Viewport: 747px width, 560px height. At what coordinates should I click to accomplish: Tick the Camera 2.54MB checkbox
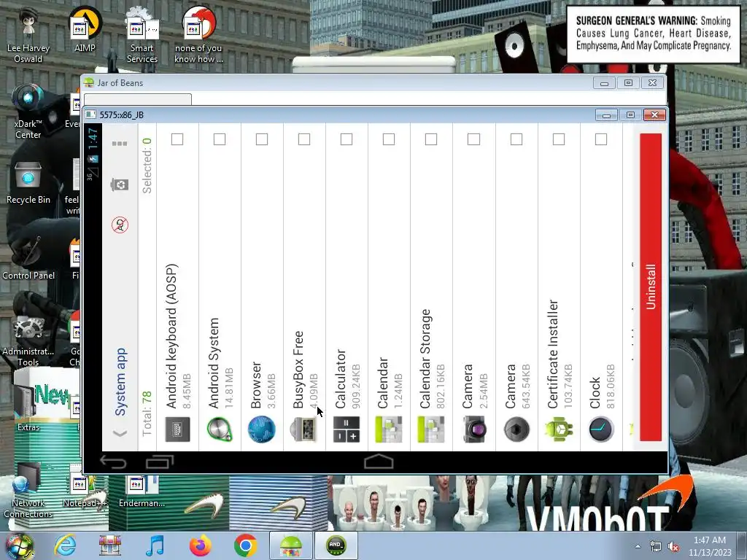pos(473,139)
